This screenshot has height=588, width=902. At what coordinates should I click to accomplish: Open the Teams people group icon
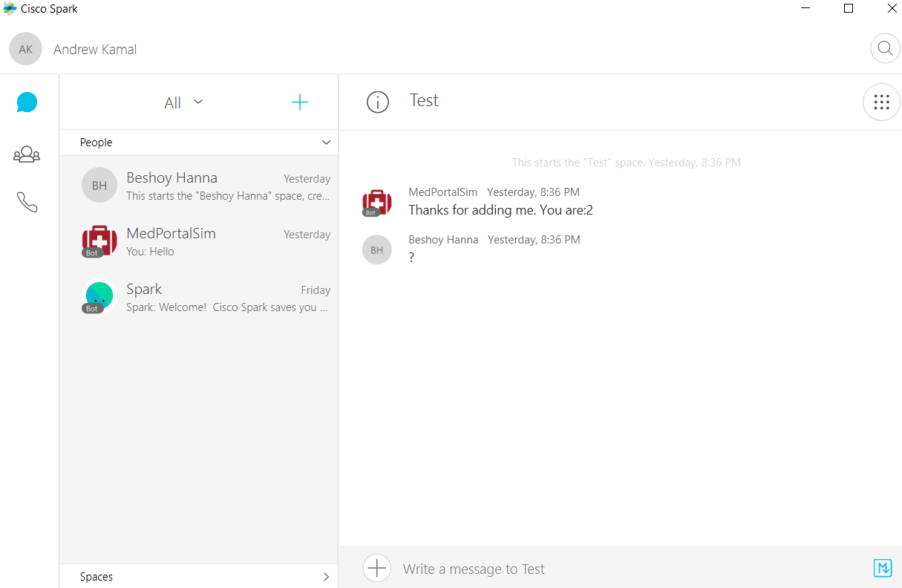[27, 154]
